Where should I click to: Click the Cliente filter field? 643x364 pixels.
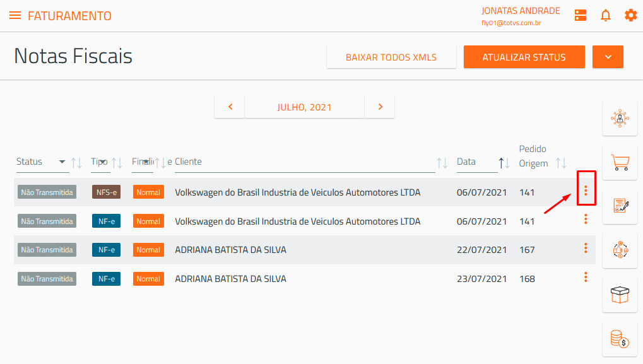[305, 162]
